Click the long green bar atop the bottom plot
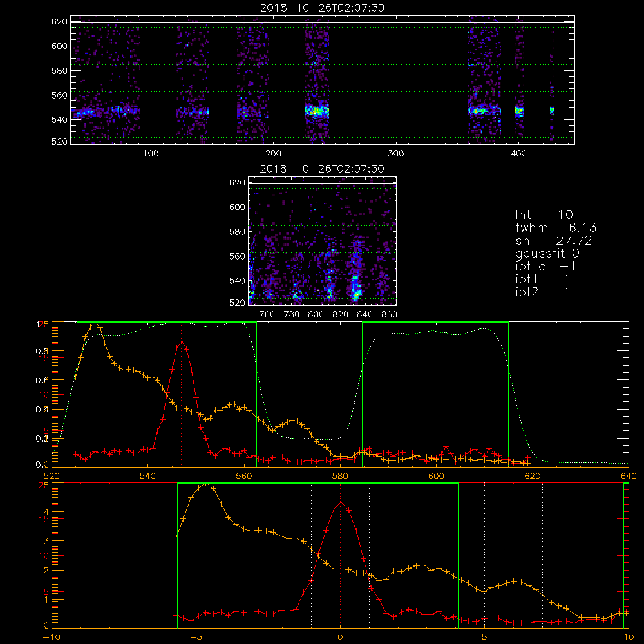Viewport: 644px width, 644px height. tap(317, 483)
